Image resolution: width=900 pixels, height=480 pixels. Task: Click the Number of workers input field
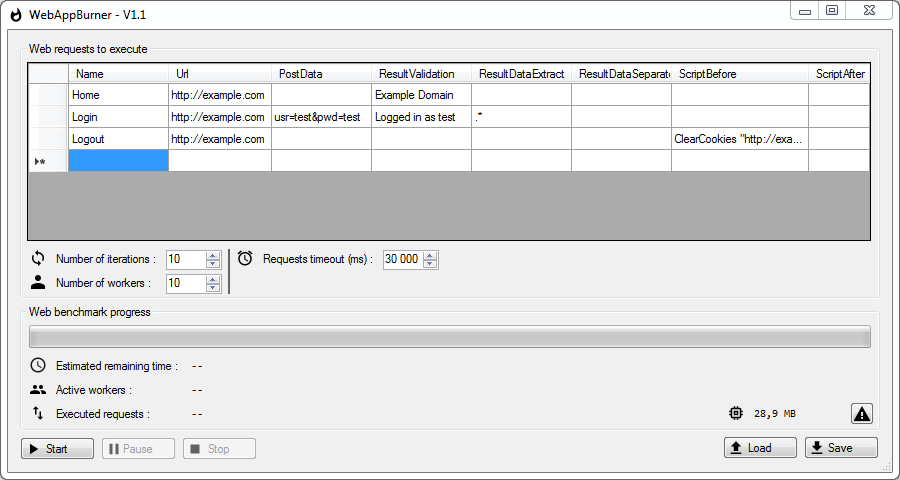pyautogui.click(x=186, y=283)
